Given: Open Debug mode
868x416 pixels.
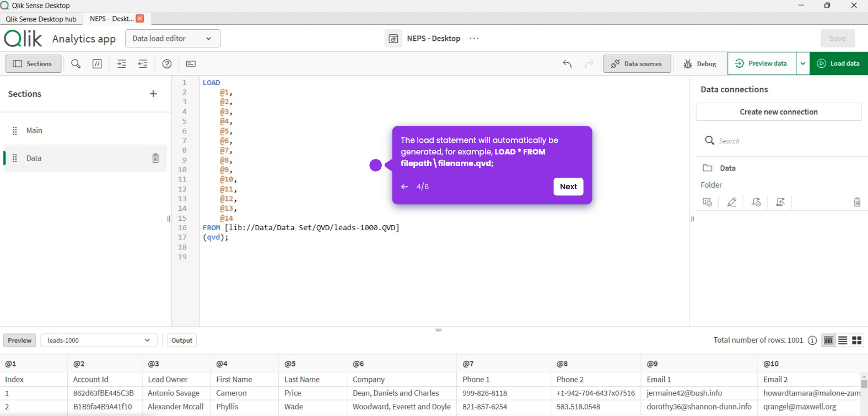Looking at the screenshot, I should tap(700, 63).
